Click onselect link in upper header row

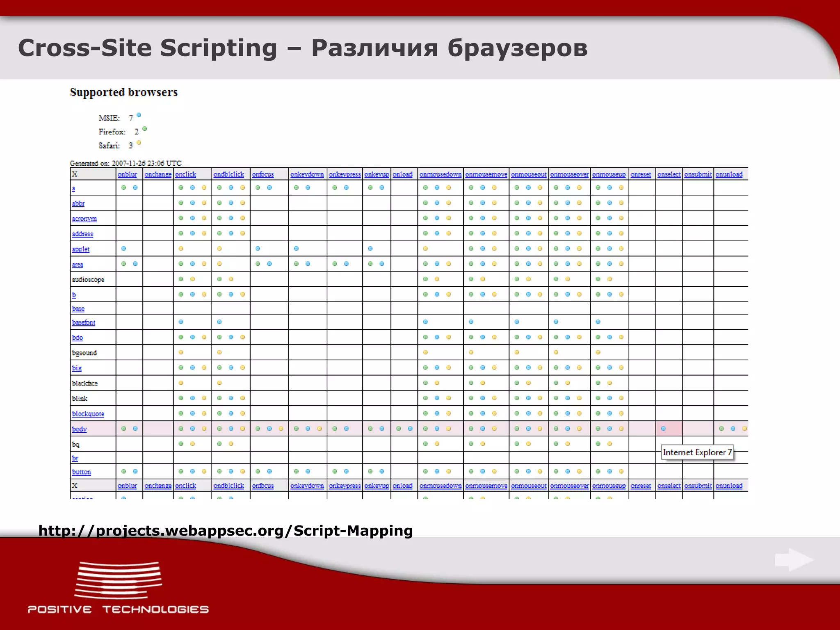click(x=669, y=174)
